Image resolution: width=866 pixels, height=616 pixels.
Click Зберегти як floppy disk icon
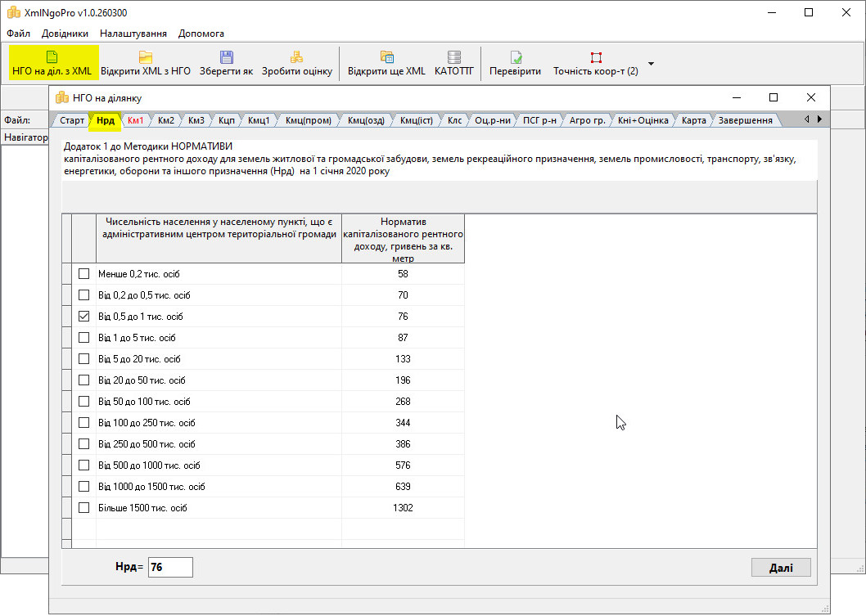tap(226, 56)
